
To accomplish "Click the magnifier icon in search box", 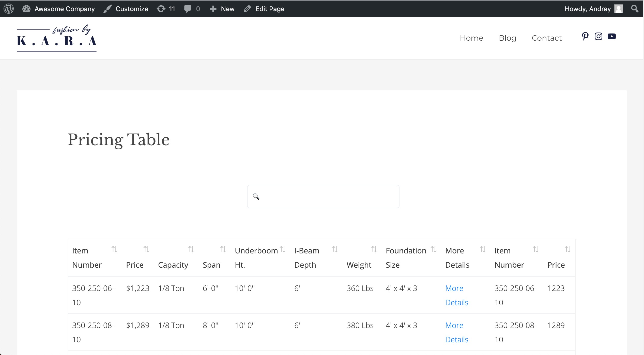I will click(256, 197).
